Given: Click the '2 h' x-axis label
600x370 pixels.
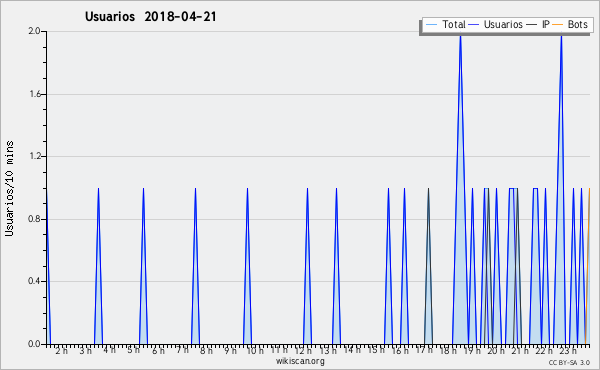Looking at the screenshot, I should (61, 351).
